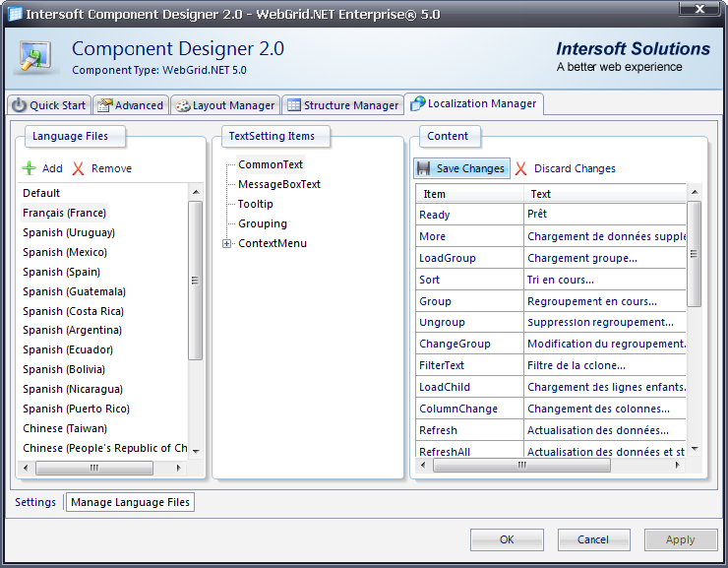
Task: Select Spanish (Mexico) language
Action: tap(65, 252)
